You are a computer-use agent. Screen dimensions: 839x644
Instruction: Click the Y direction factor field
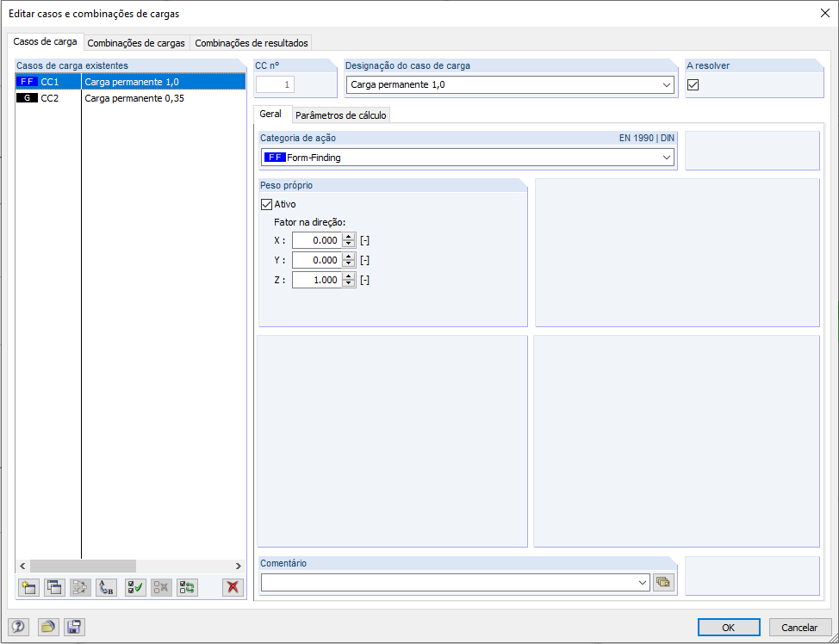317,260
